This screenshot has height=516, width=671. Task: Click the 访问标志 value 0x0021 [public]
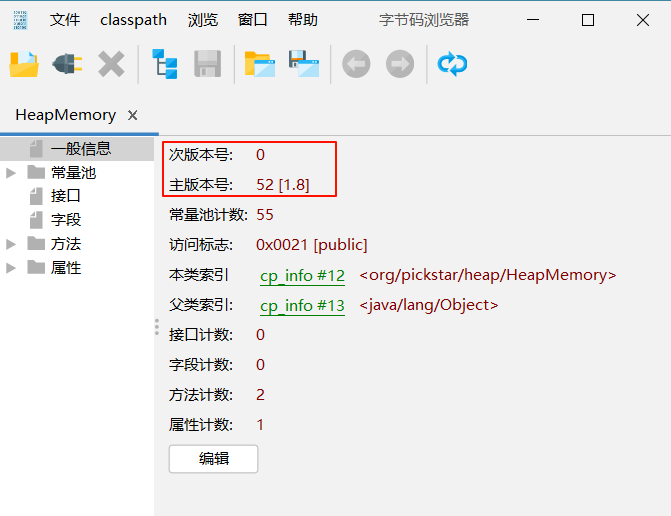click(x=312, y=245)
